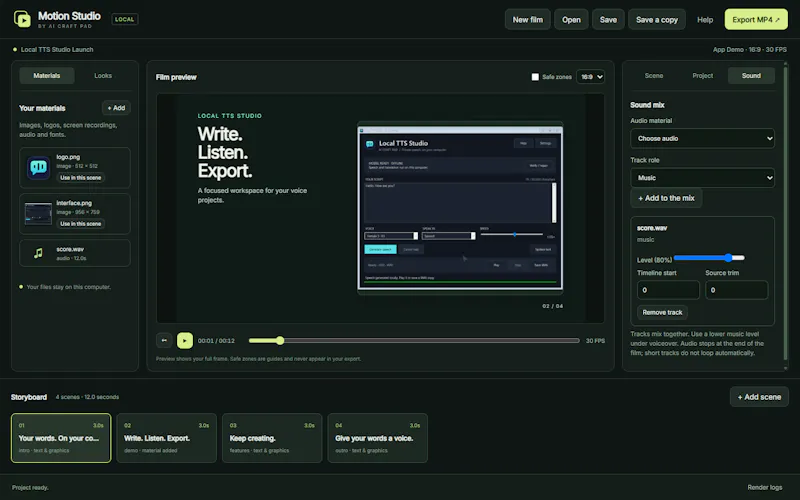
Task: Rewind the preview to start
Action: pos(164,340)
